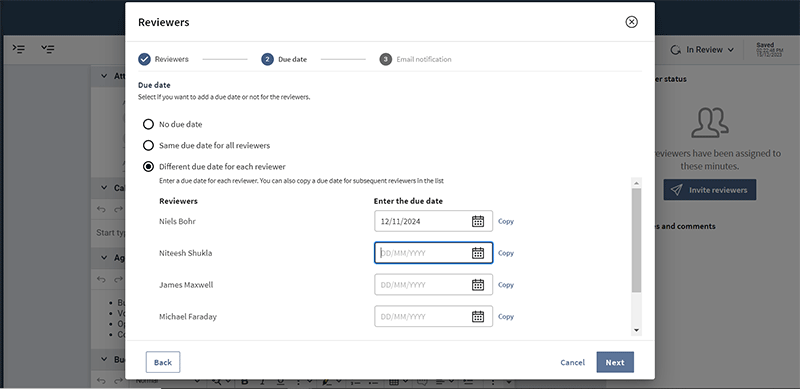The width and height of the screenshot is (800, 389).
Task: Focus James Maxwell due date field
Action: pyautogui.click(x=433, y=285)
